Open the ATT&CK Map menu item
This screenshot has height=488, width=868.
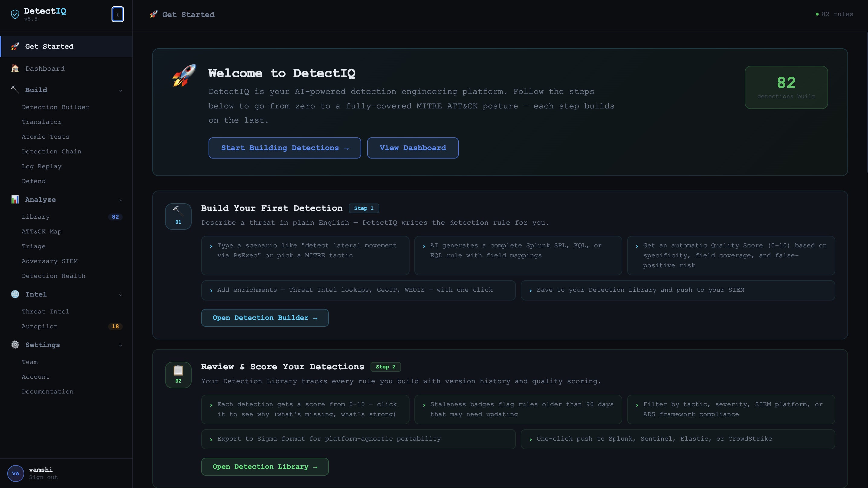tap(41, 231)
